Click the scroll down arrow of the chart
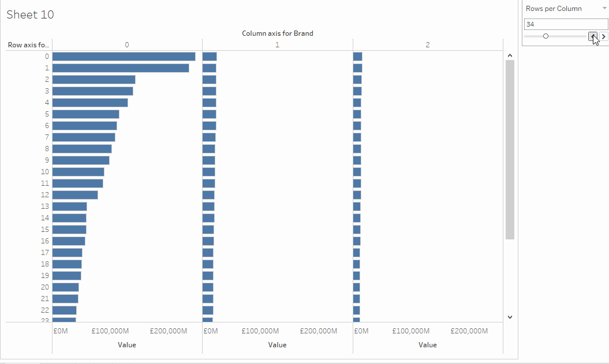This screenshot has height=364, width=609. click(x=510, y=317)
